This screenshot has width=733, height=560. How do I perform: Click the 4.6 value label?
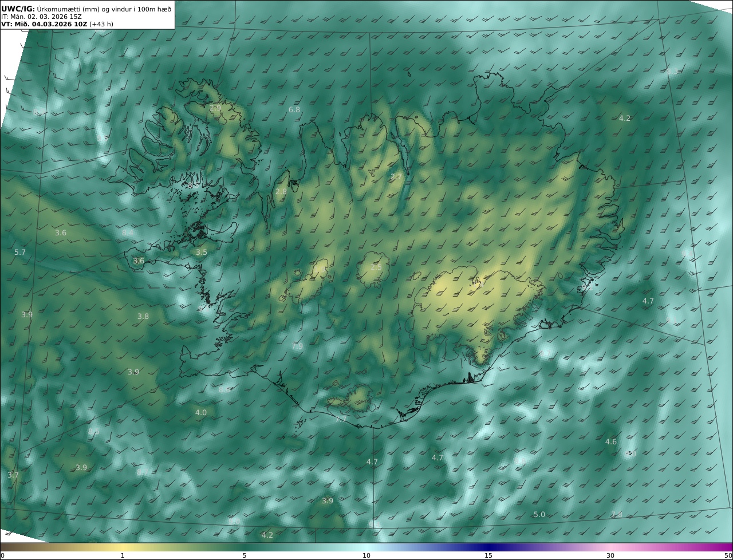[x=611, y=441]
